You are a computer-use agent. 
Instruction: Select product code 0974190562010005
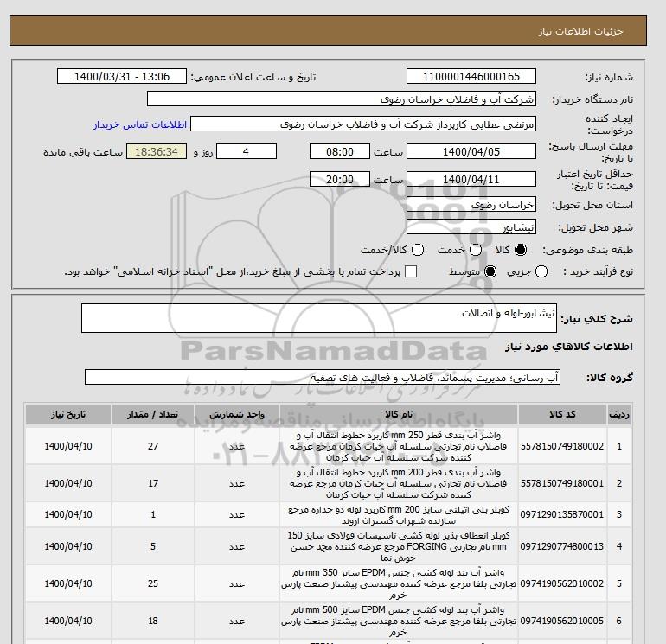[x=562, y=621]
